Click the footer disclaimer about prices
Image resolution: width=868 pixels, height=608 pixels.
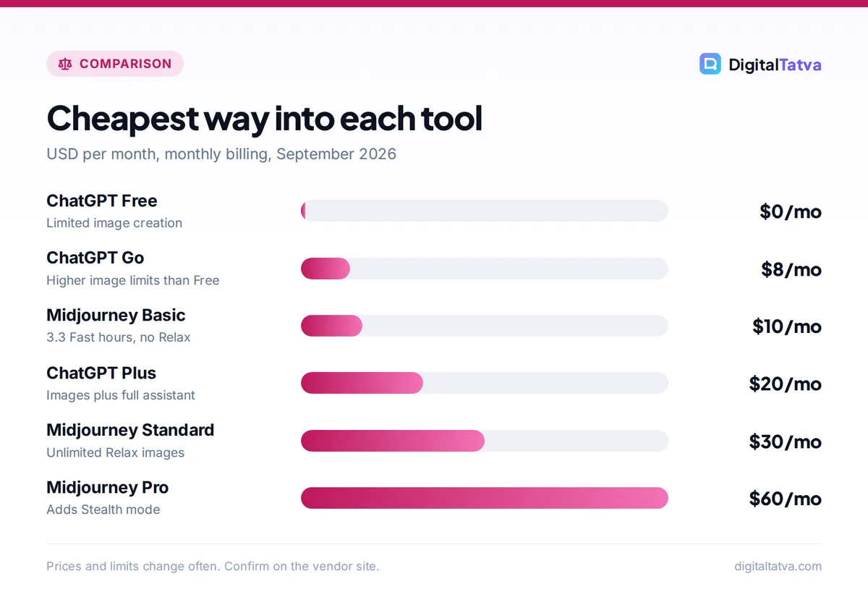(213, 566)
